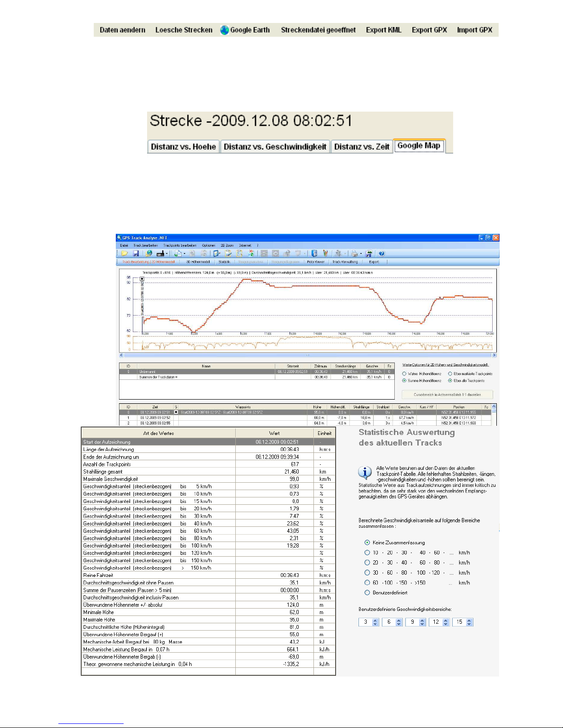Click the Loesche Strecken button

tap(184, 30)
